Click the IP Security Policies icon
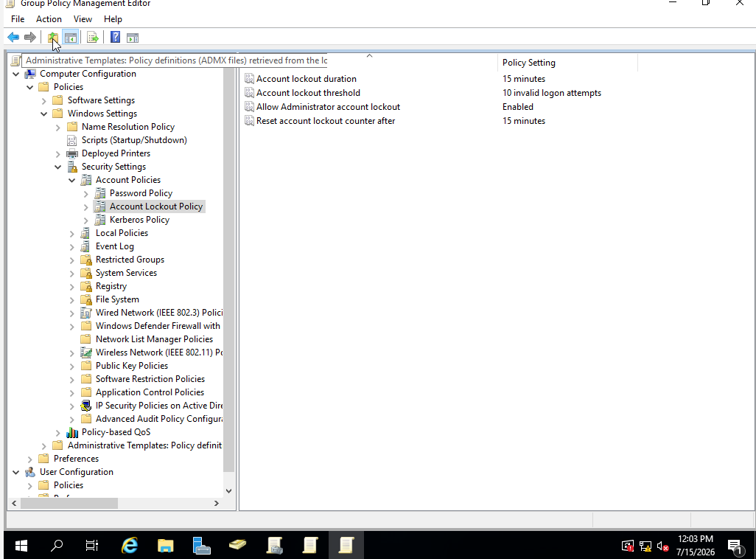The image size is (756, 559). (86, 406)
